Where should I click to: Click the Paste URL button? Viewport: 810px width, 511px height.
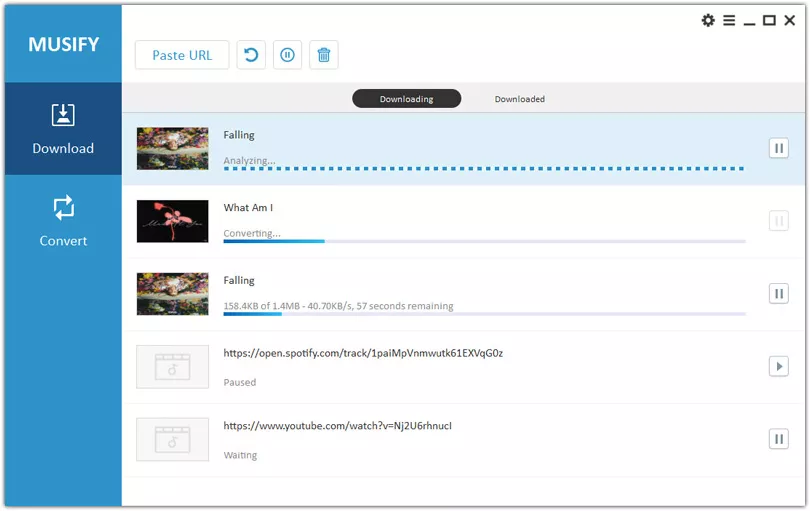tap(182, 55)
